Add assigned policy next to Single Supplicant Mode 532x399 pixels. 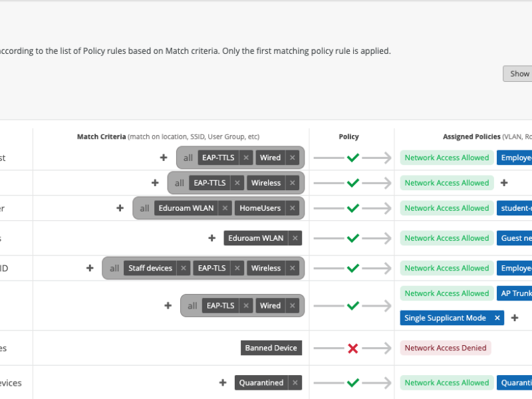click(x=514, y=318)
